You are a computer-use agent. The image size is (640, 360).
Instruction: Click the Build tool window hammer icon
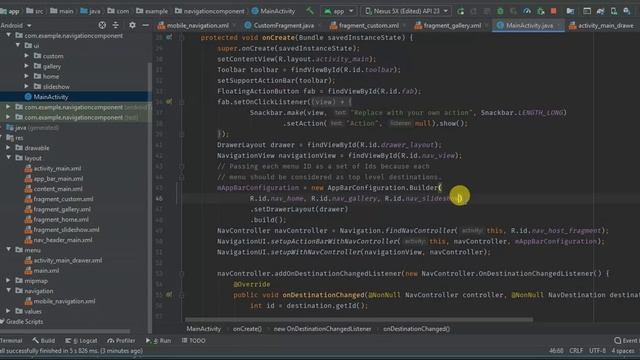(36, 340)
